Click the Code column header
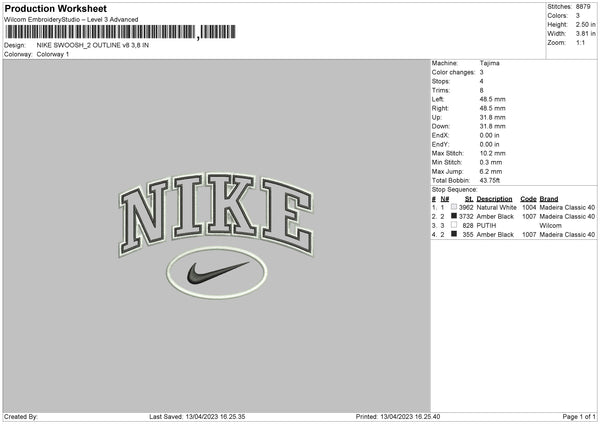Screen dimensions: 600x424 click(528, 199)
